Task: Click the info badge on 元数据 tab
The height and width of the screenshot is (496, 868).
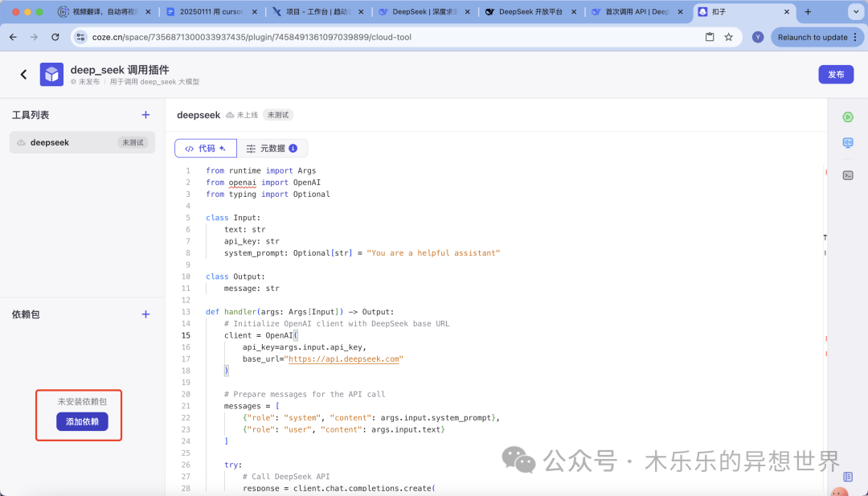Action: point(293,148)
